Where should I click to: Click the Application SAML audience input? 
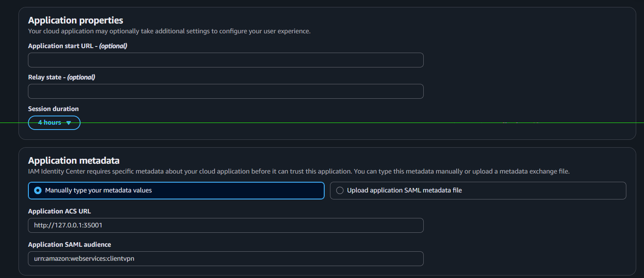click(x=225, y=258)
